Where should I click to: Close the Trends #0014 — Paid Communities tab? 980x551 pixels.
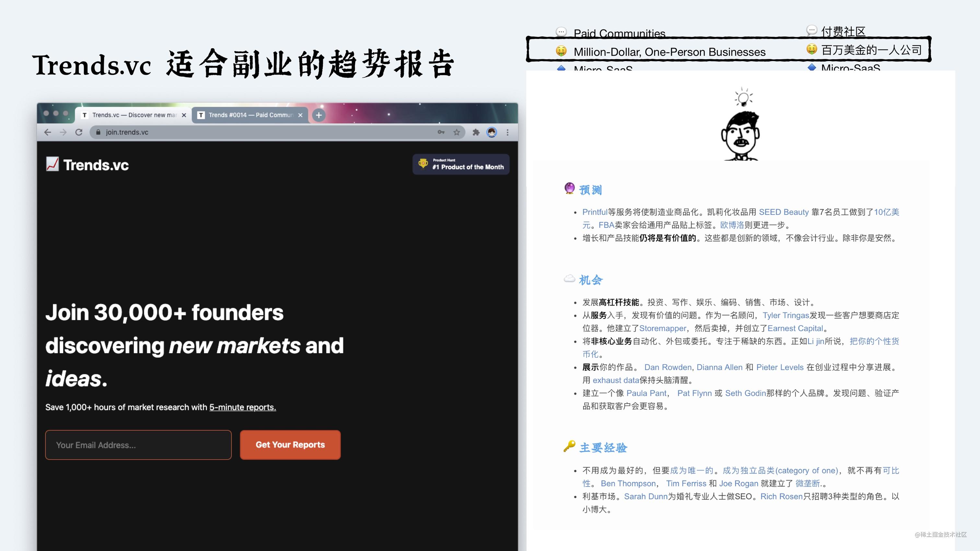(300, 115)
